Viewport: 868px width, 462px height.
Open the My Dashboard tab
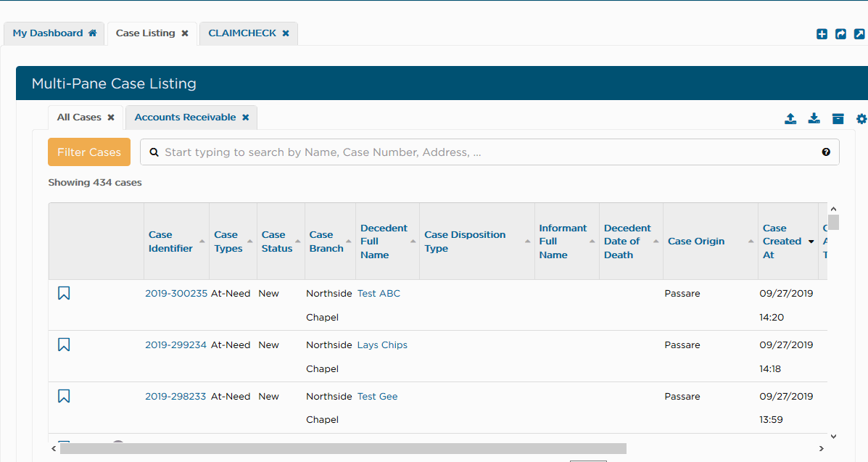coord(49,33)
